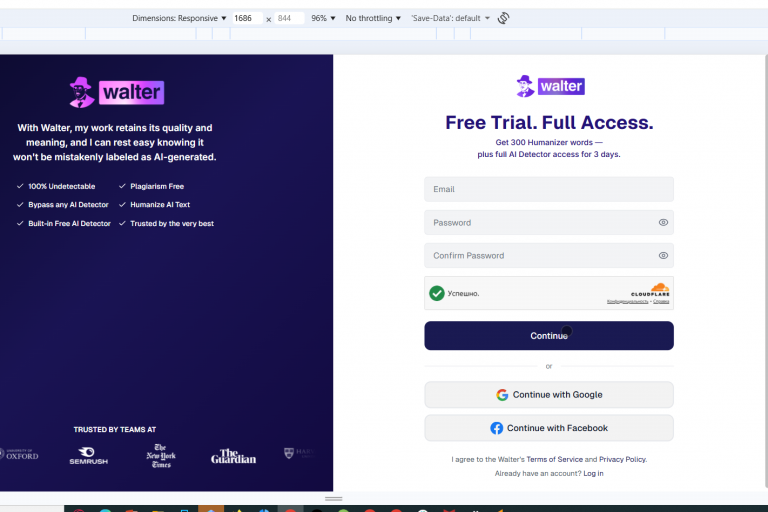Open the Terms of Service link
Viewport: 768px width, 512px height.
[x=554, y=460]
